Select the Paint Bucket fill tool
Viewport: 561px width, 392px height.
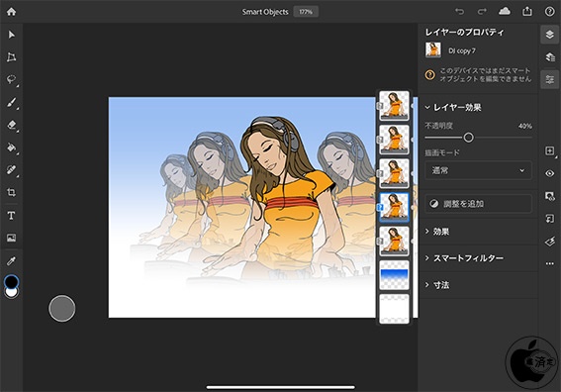[x=11, y=147]
